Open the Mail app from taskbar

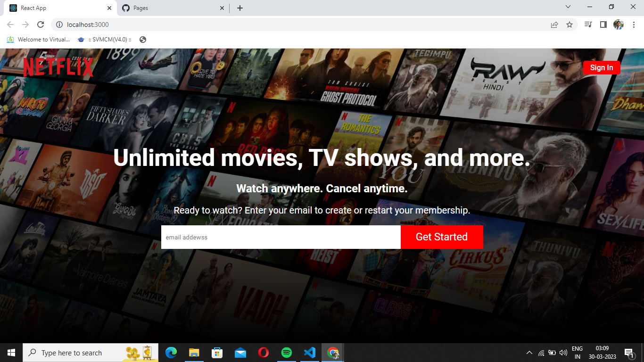point(240,353)
